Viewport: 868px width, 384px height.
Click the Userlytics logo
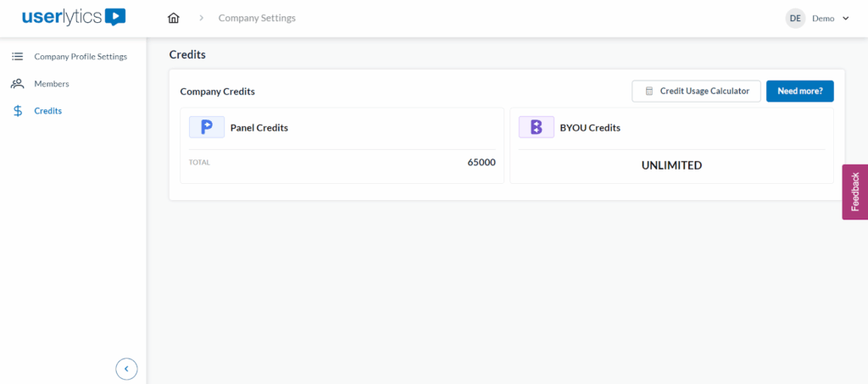click(75, 17)
